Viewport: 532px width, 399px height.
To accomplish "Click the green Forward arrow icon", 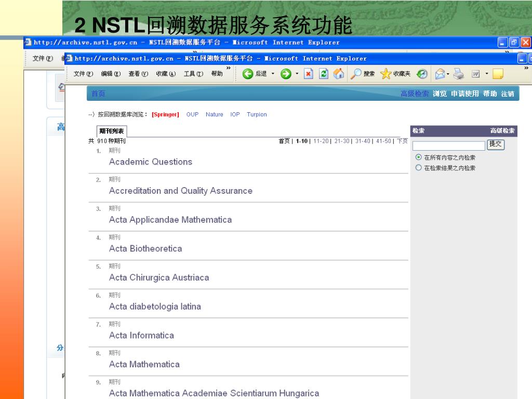I will (286, 74).
